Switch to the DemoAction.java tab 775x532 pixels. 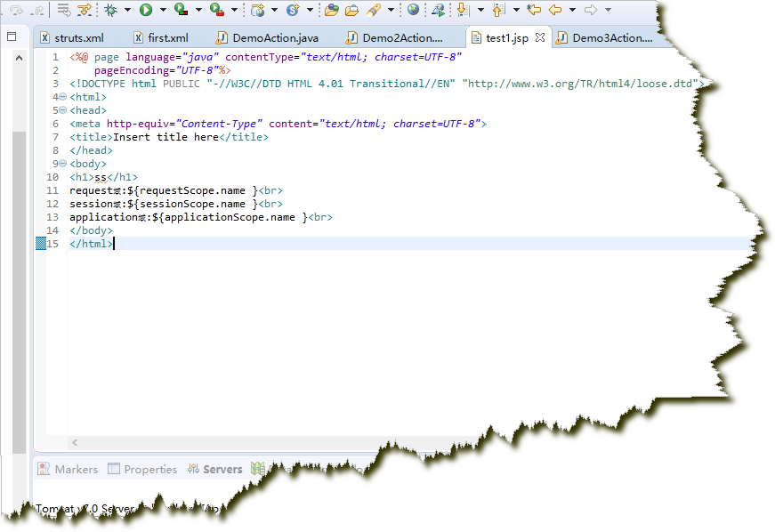pos(275,38)
